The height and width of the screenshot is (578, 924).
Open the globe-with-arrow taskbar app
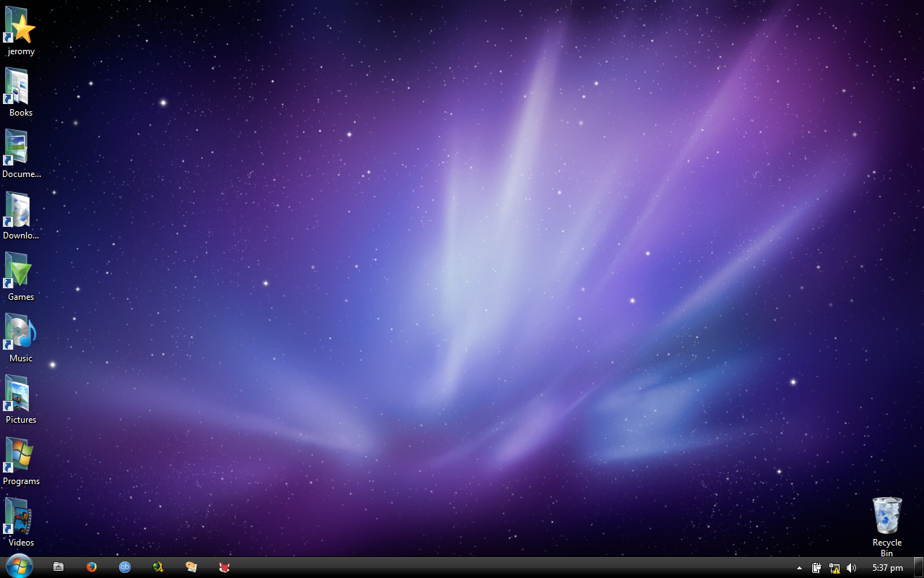pyautogui.click(x=158, y=567)
